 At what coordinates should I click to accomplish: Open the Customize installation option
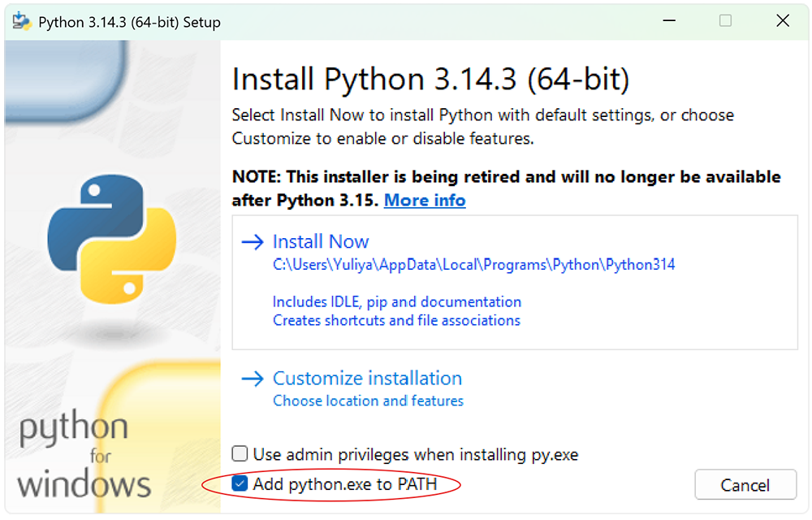[367, 378]
